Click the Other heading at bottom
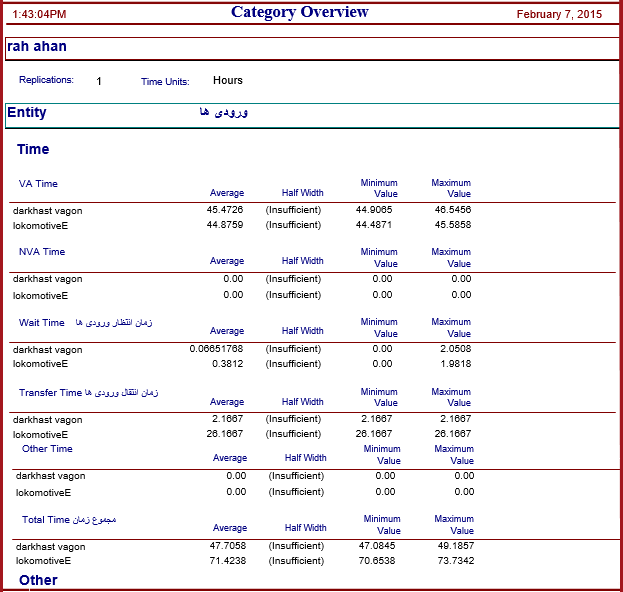This screenshot has height=592, width=623. click(38, 580)
